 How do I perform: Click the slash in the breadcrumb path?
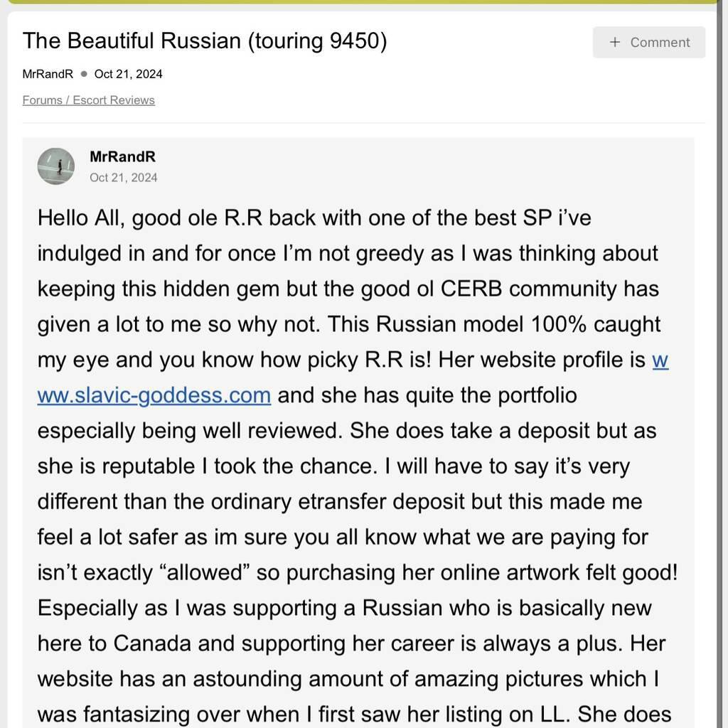68,100
